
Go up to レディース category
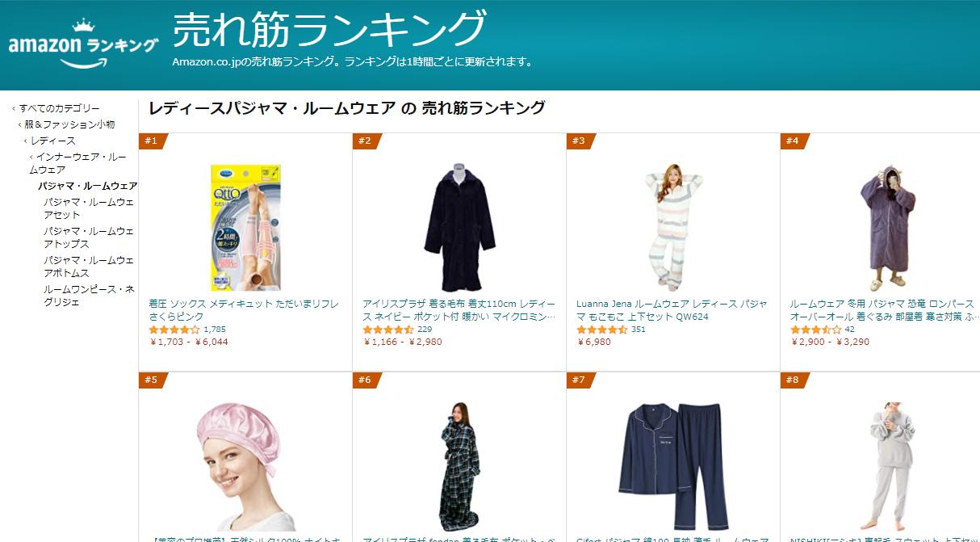click(53, 141)
